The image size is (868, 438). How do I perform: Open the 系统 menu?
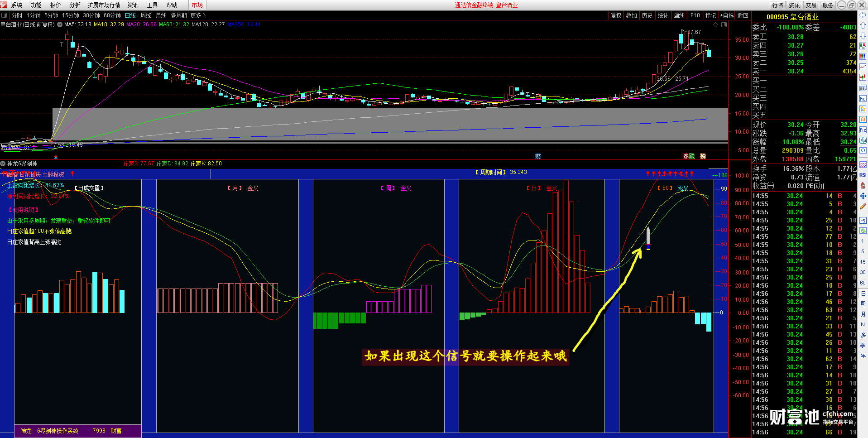point(17,5)
